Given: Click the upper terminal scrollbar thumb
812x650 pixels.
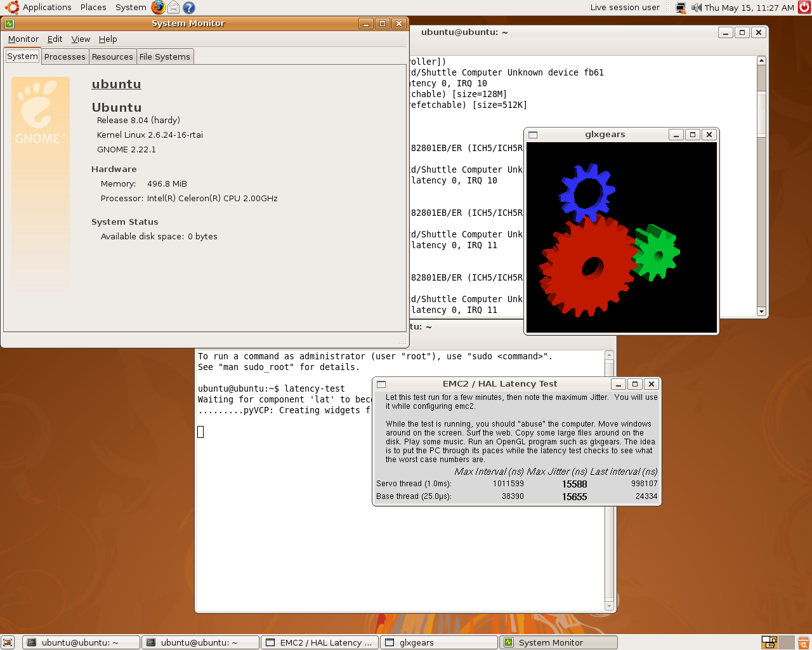Looking at the screenshot, I should tap(761, 114).
